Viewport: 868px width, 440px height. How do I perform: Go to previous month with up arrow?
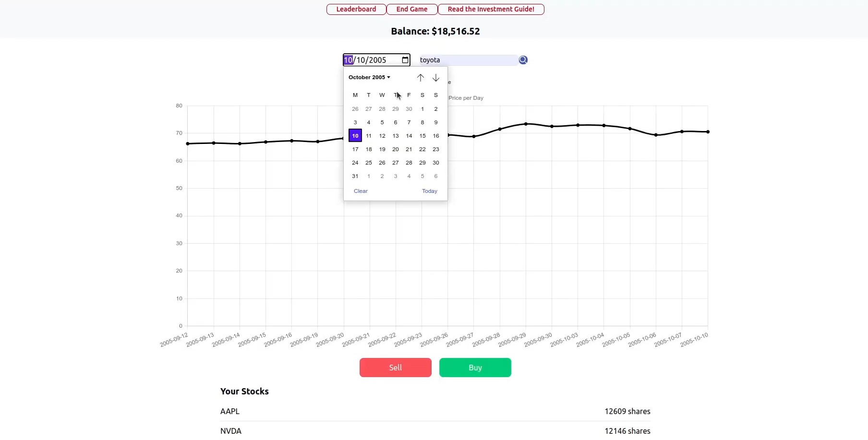click(x=421, y=78)
